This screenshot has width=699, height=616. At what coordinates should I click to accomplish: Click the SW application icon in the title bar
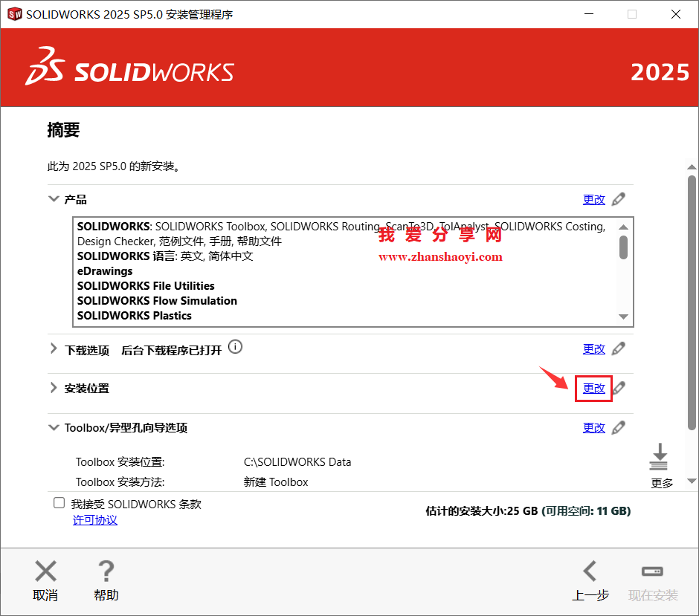point(15,14)
